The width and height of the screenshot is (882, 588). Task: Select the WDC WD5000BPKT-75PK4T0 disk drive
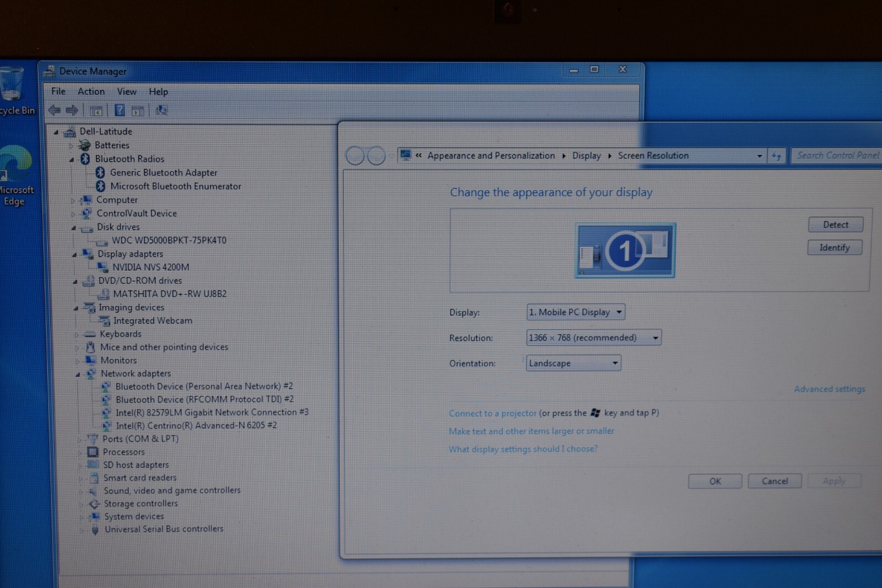click(x=169, y=240)
